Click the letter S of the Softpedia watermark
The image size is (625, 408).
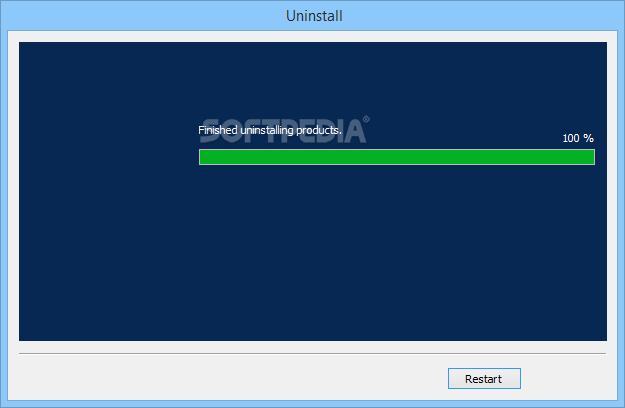[x=209, y=131]
